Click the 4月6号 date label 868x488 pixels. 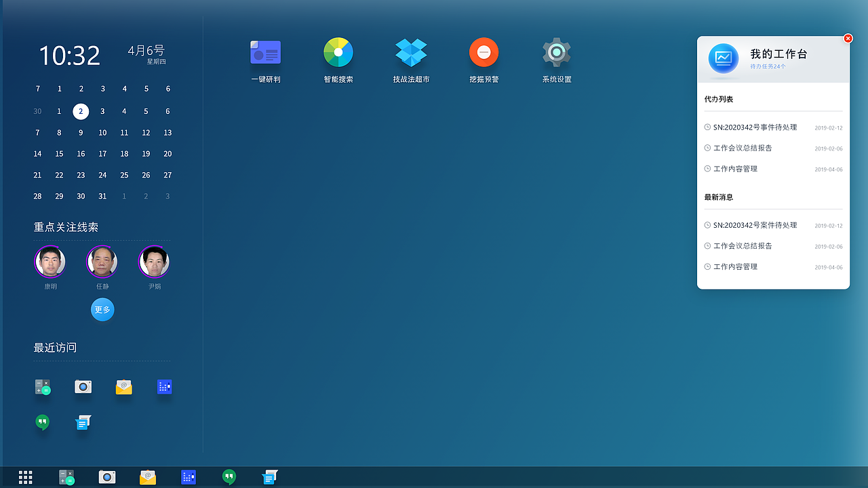click(x=146, y=51)
